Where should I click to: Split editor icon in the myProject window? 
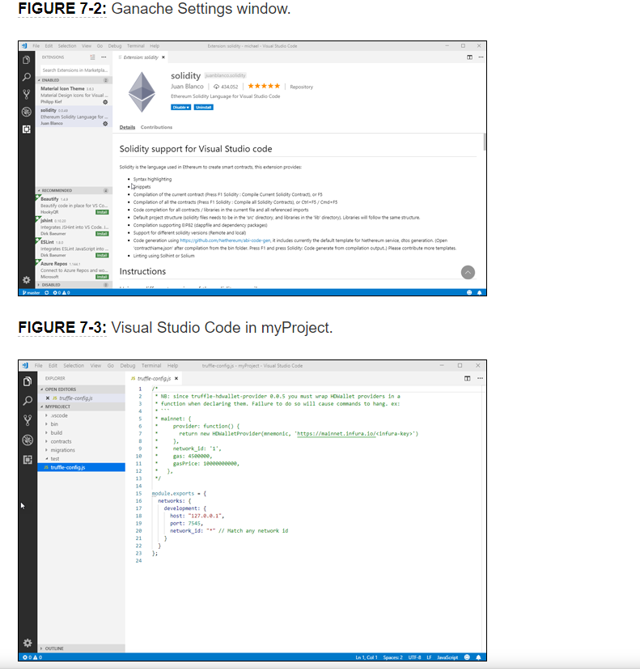pos(468,378)
